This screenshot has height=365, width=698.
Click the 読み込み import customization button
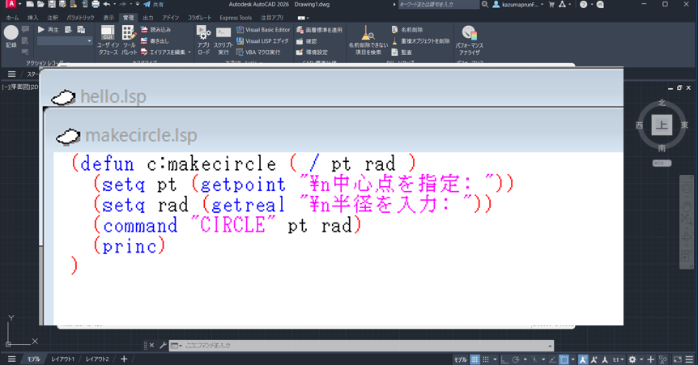[x=156, y=29]
